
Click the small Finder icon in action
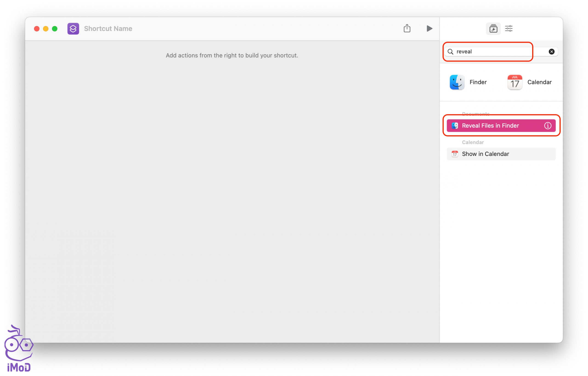click(x=455, y=126)
